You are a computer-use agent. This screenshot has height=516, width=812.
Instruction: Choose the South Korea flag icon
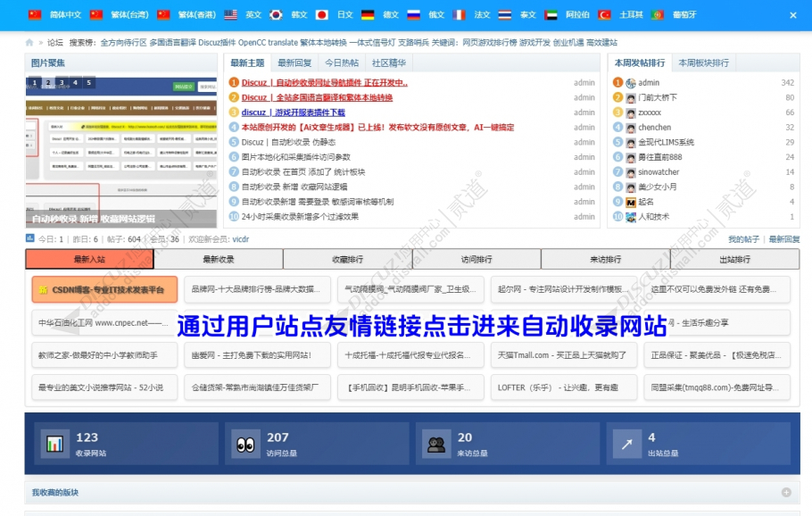276,14
